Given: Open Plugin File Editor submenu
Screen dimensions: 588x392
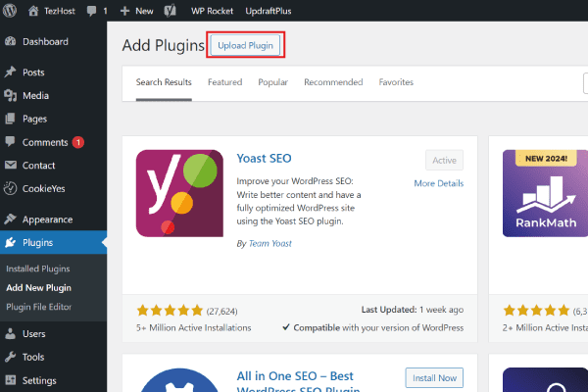Looking at the screenshot, I should (38, 307).
